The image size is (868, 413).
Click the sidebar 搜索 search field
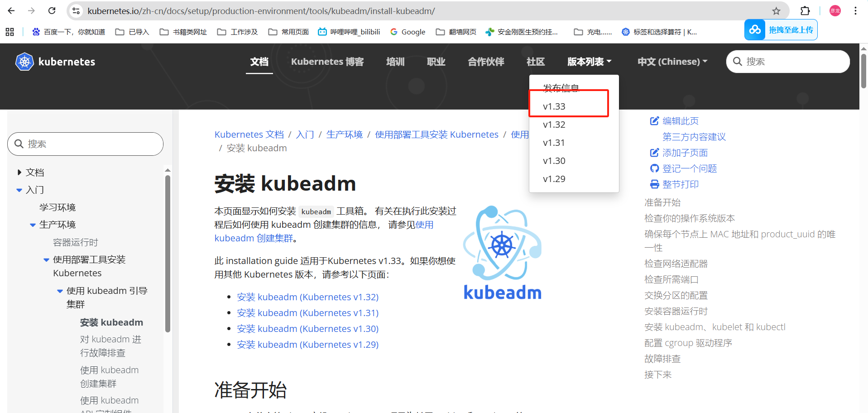tap(85, 144)
